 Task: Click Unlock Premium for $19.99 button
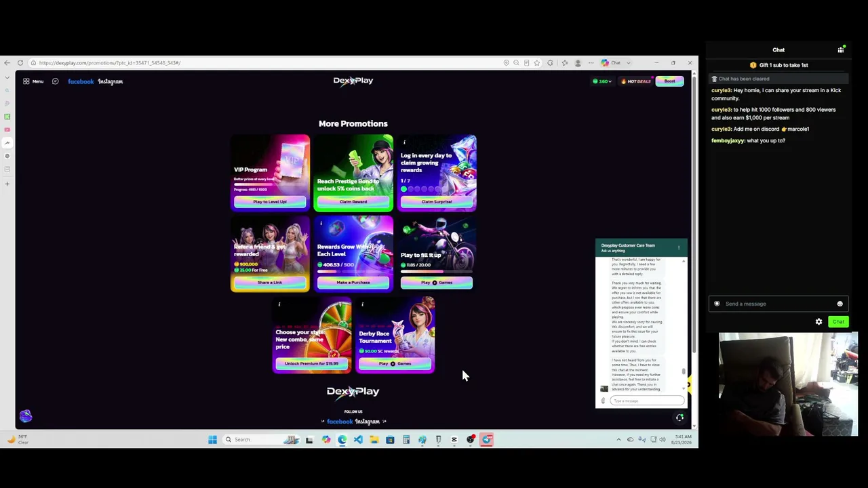coord(312,364)
